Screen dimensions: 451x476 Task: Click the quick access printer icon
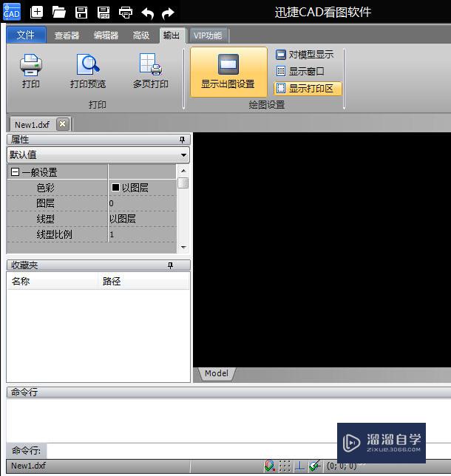[126, 13]
